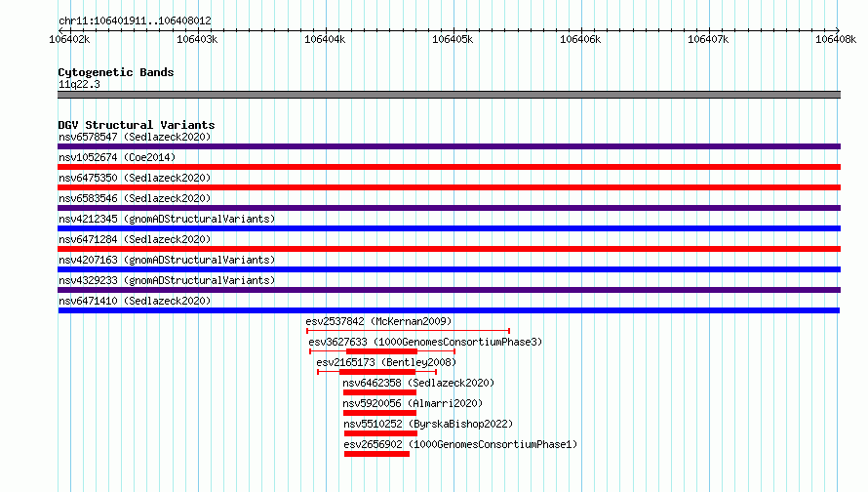Select the red bar beneath esv2656902
This screenshot has width=868, height=492.
click(x=377, y=454)
